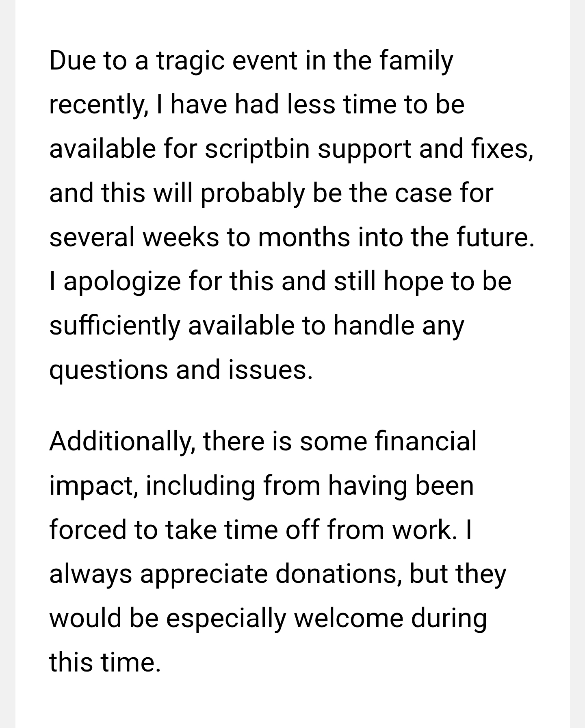Click the word "months" in the text
585x728 pixels.
[x=304, y=237]
